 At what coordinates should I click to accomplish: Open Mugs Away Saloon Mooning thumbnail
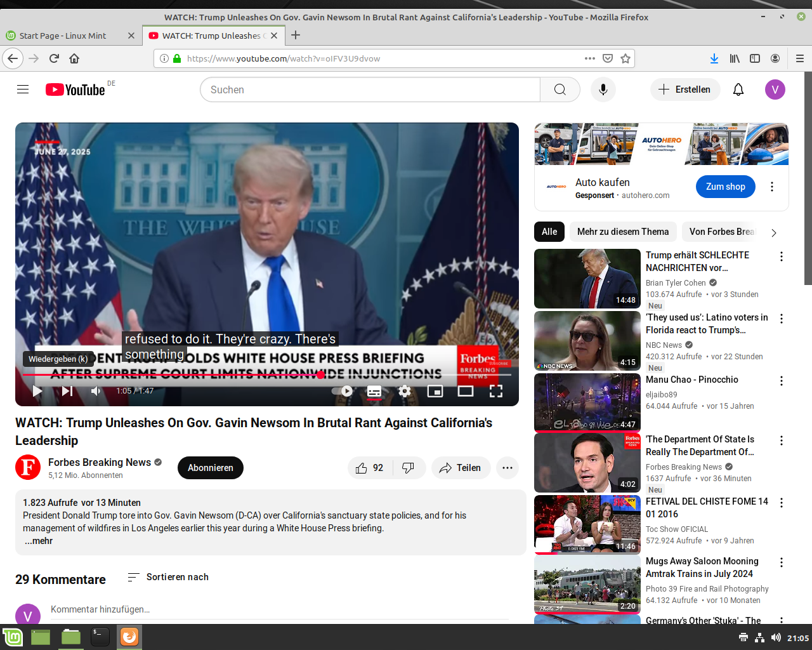click(587, 584)
